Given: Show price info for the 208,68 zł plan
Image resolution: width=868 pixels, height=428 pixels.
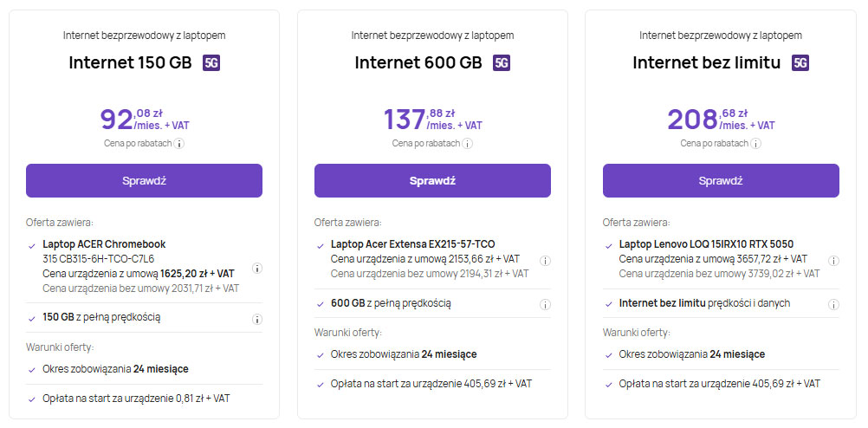Looking at the screenshot, I should (756, 144).
